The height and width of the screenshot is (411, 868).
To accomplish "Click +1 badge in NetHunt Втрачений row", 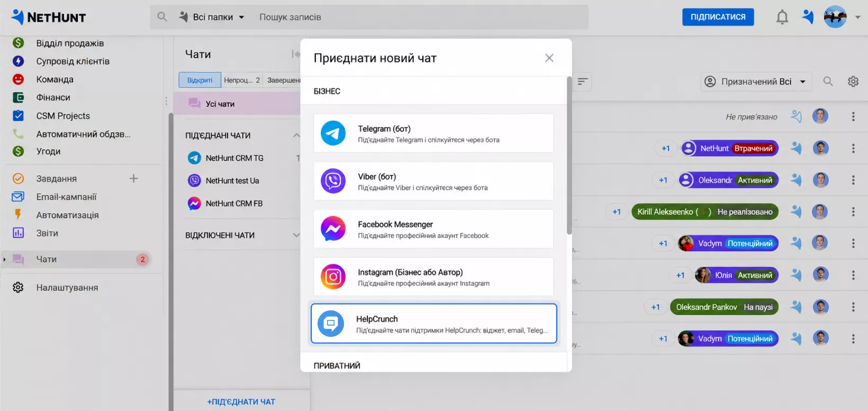I will (x=666, y=148).
